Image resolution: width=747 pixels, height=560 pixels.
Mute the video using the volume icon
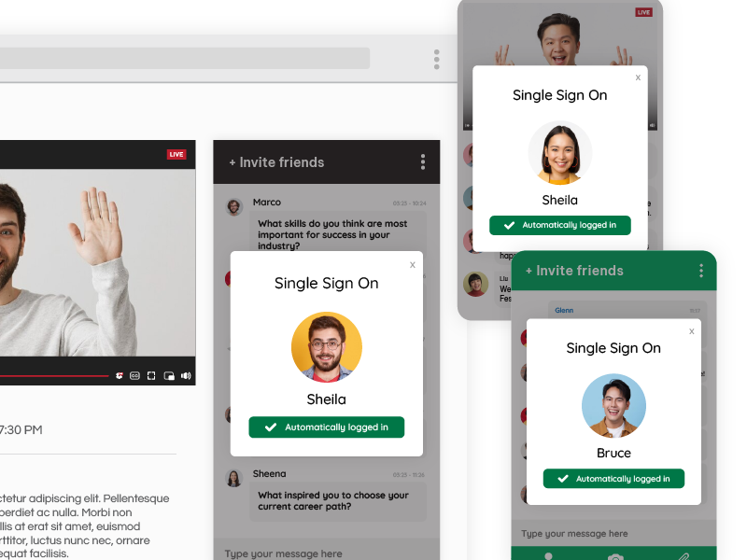[186, 376]
